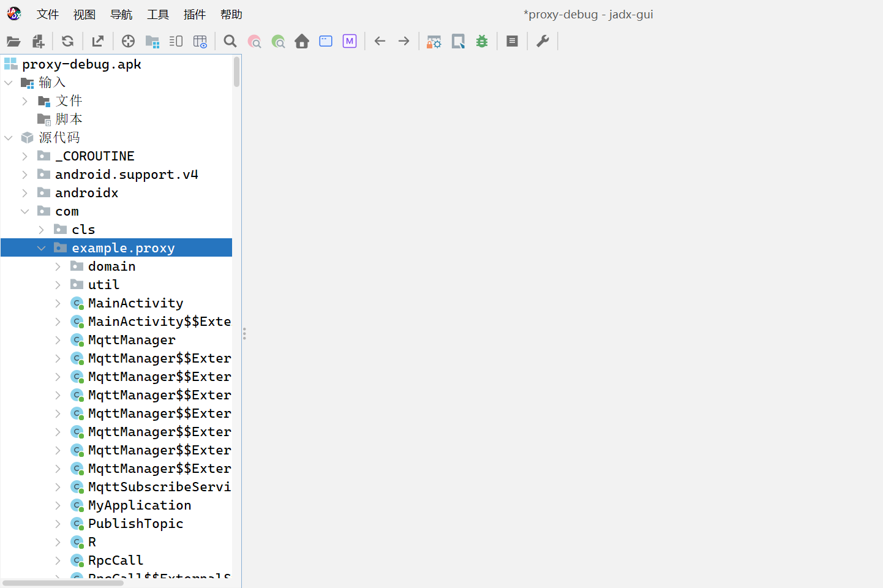Image resolution: width=883 pixels, height=588 pixels.
Task: Expand the android.support.v4 package
Action: (x=25, y=175)
